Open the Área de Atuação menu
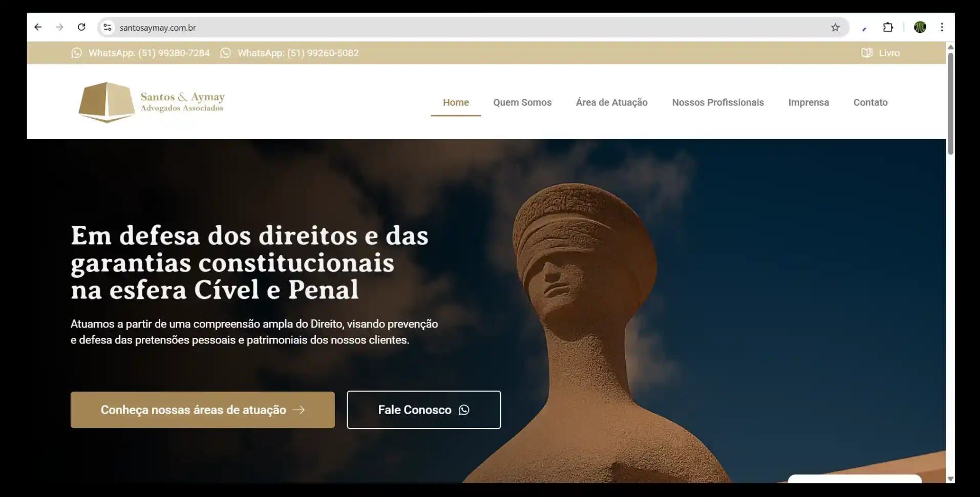Viewport: 980px width, 497px height. tap(611, 102)
